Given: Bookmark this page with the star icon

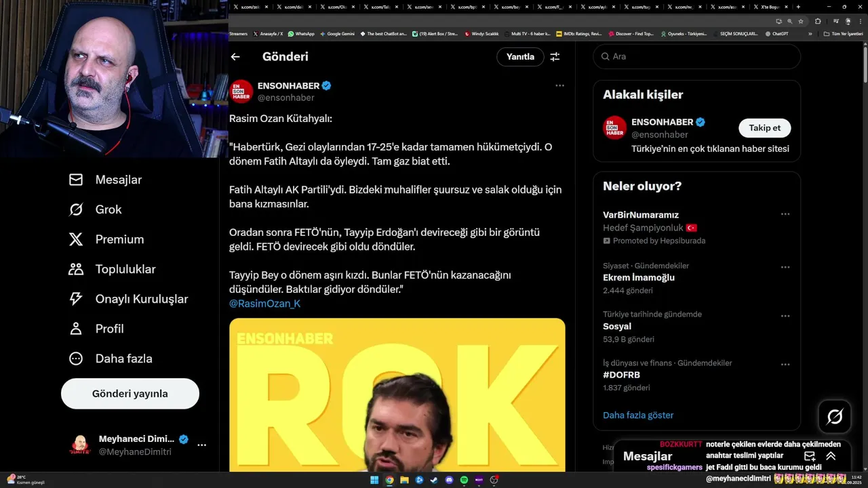Looking at the screenshot, I should [800, 21].
